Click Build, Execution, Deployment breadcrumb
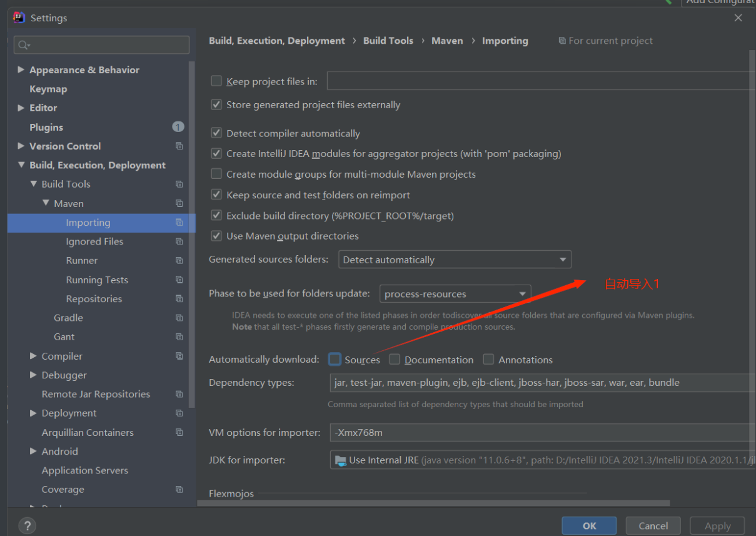Image resolution: width=756 pixels, height=536 pixels. (x=277, y=41)
